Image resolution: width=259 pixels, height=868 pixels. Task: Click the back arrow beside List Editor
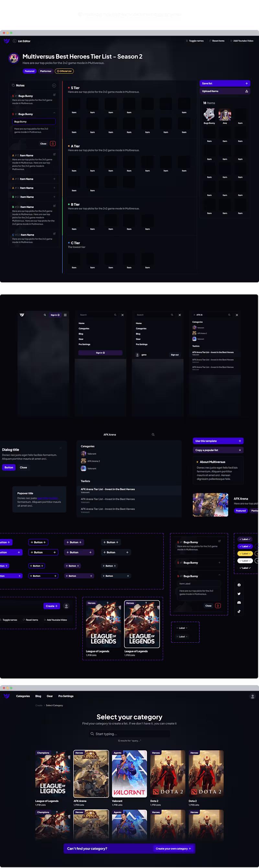(15, 41)
